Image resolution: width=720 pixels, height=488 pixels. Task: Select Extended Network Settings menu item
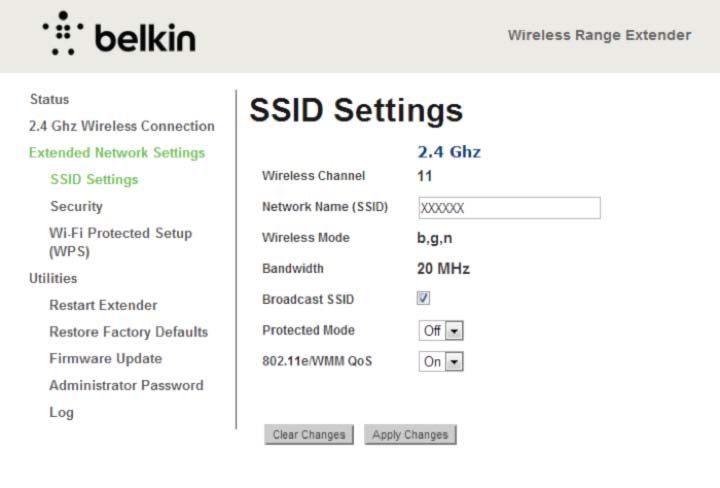pyautogui.click(x=117, y=152)
